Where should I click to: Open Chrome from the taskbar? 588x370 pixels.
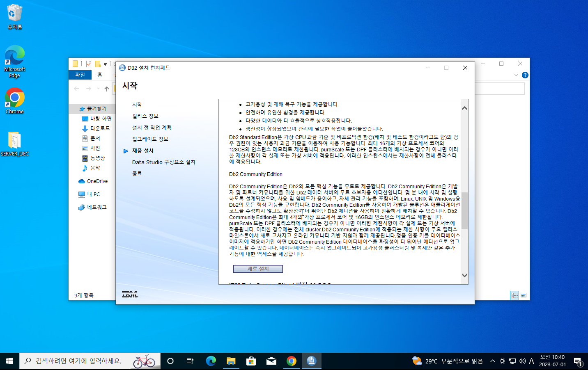tap(291, 361)
